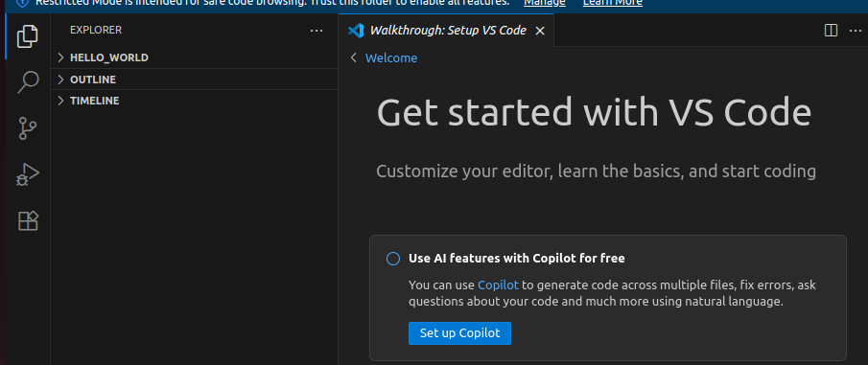
Task: Click the split editor right icon
Action: 831,31
